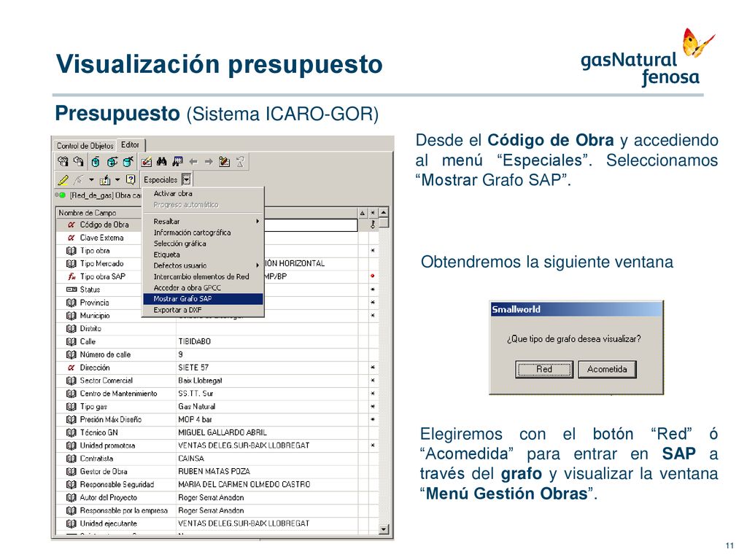Choose Activar obra from the Especiales menu
Viewport: 747px width, 560px height.
point(173,194)
